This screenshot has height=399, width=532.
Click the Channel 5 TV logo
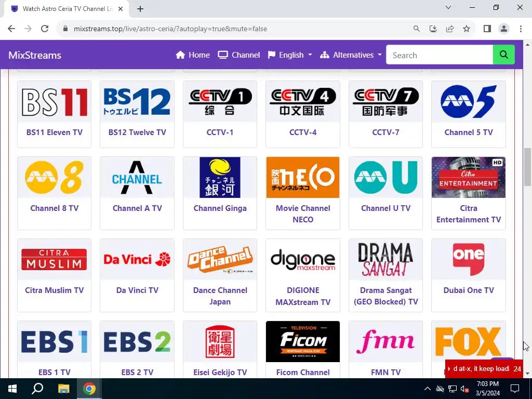click(469, 102)
